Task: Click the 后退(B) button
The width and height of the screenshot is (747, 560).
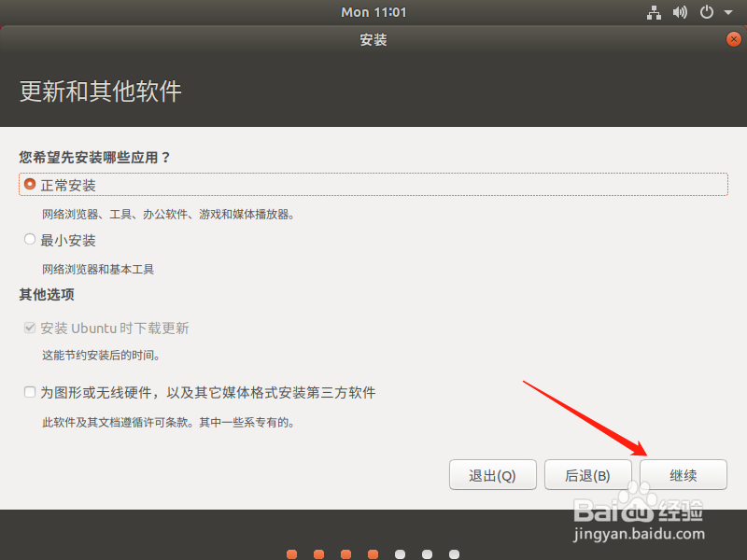Action: click(x=588, y=475)
